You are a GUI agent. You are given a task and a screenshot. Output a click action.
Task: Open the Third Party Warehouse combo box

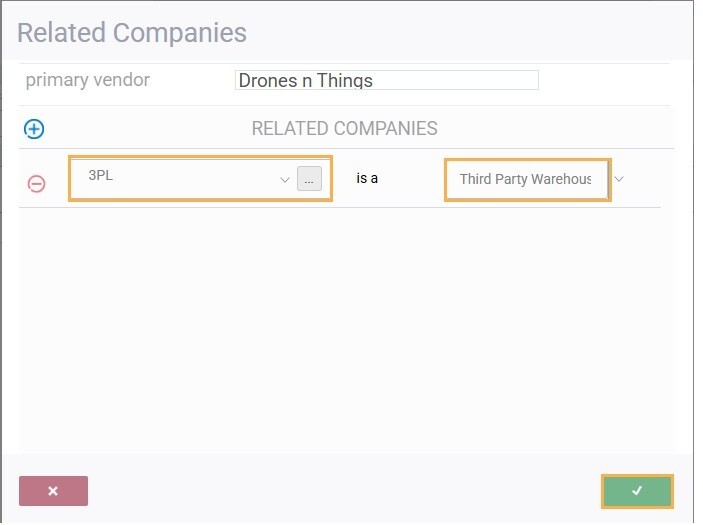tap(528, 179)
